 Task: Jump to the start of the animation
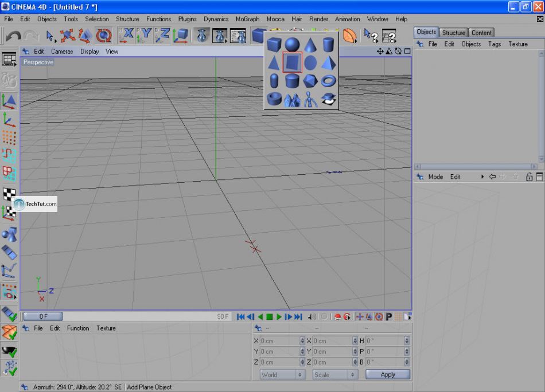[240, 317]
